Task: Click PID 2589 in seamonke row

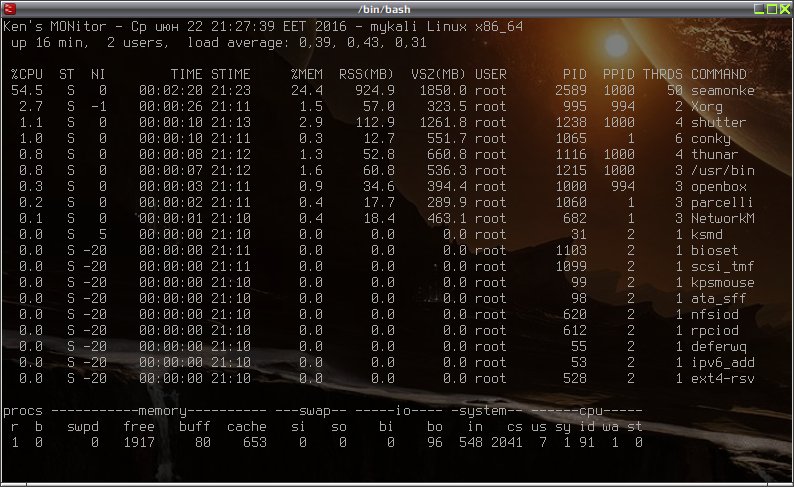Action: coord(571,91)
